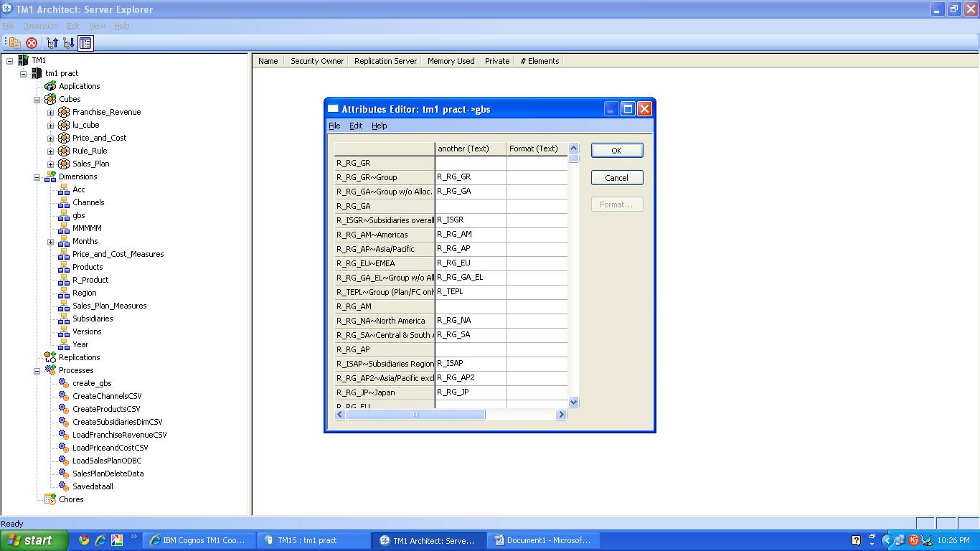Select the Subsidiaries dimension in tree
Viewport: 980px width, 551px height.
click(93, 319)
